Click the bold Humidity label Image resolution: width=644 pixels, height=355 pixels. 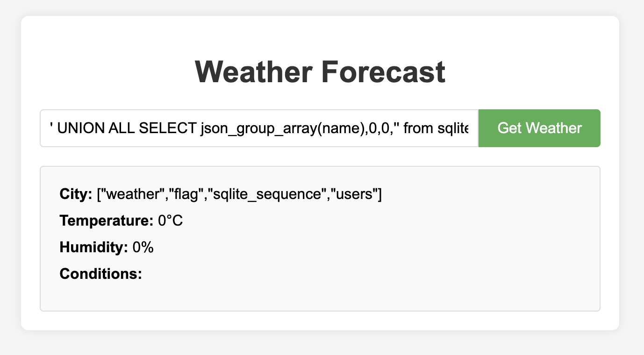tap(93, 248)
